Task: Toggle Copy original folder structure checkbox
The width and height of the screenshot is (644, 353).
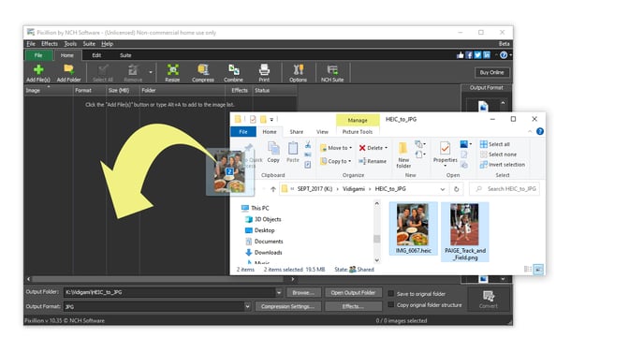Action: pos(391,305)
